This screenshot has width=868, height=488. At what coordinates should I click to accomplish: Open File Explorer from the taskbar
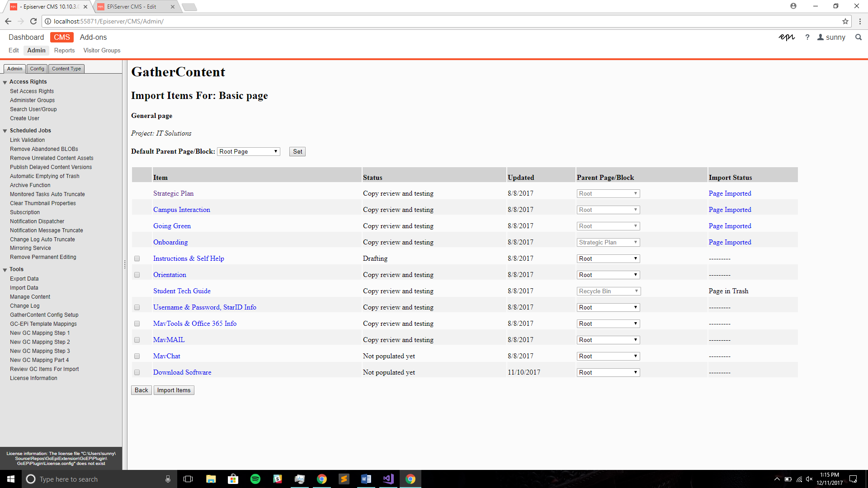click(211, 479)
